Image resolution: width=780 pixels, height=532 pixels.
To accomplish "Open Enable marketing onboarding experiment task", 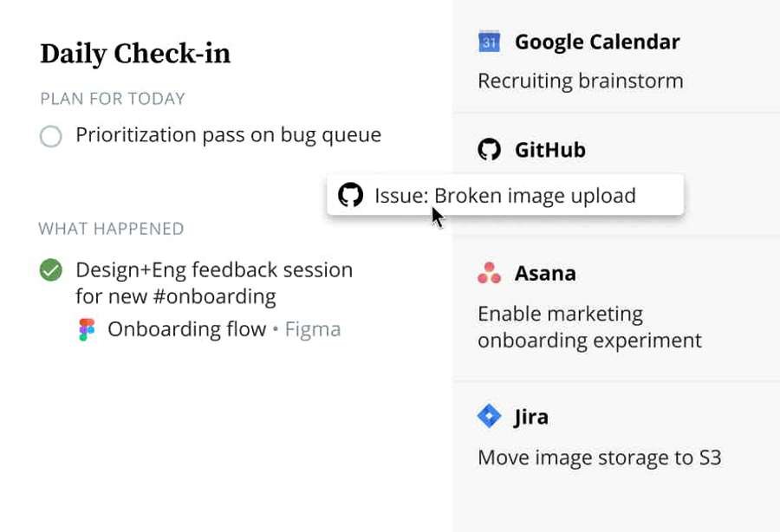I will tap(589, 327).
